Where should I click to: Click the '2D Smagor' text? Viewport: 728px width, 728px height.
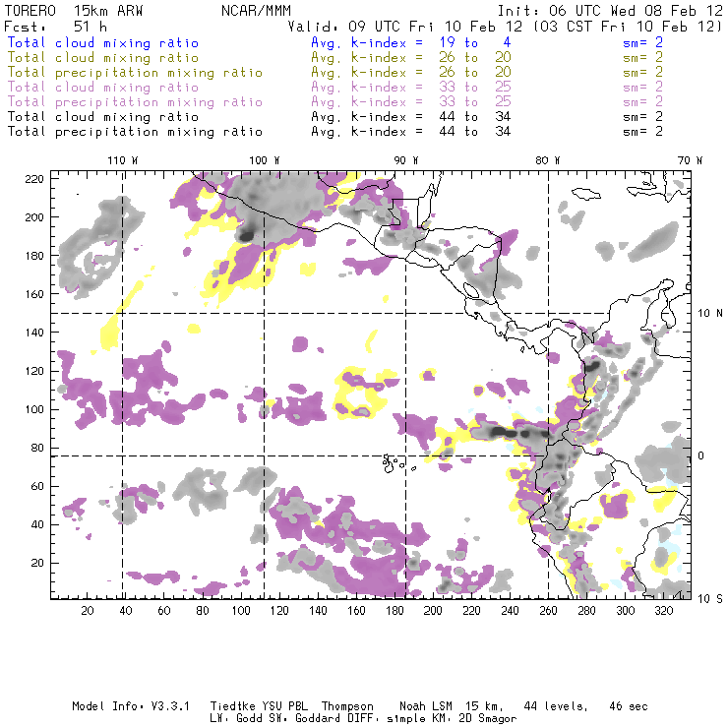[488, 719]
